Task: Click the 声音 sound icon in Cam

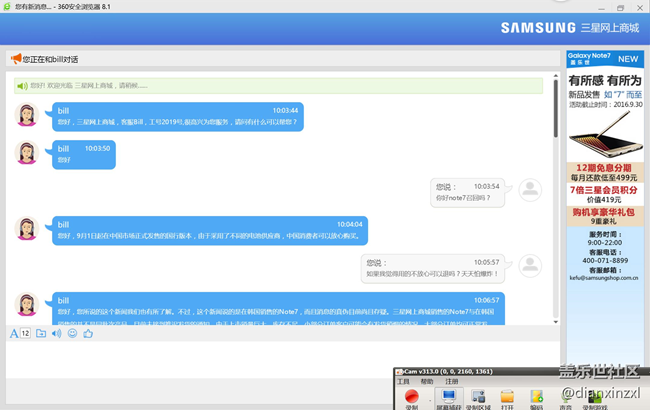Action: [566, 400]
